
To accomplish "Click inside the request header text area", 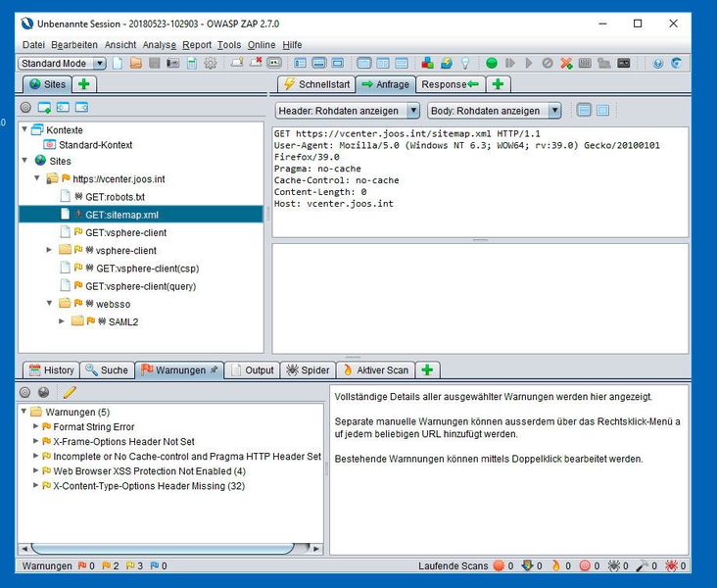I will (480, 182).
